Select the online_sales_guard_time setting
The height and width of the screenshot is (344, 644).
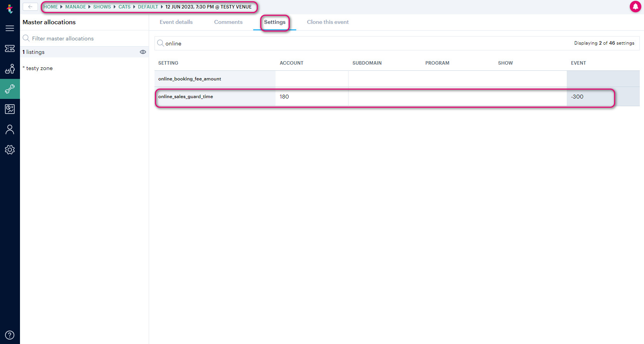(186, 97)
